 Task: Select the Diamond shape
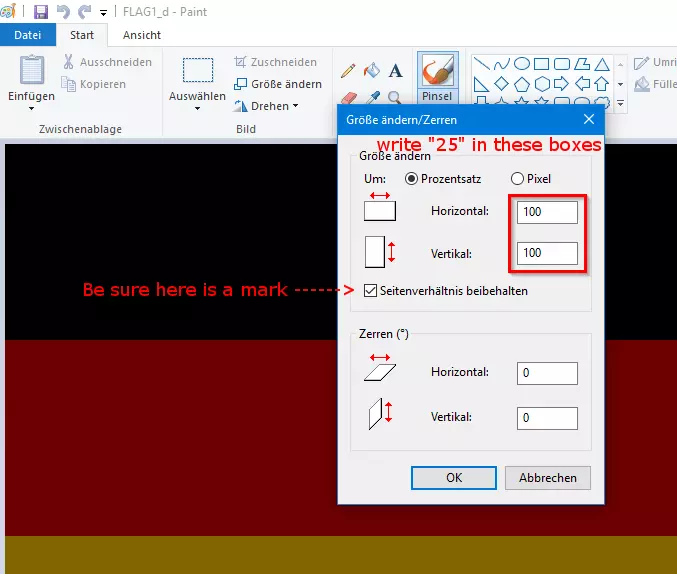tap(501, 84)
